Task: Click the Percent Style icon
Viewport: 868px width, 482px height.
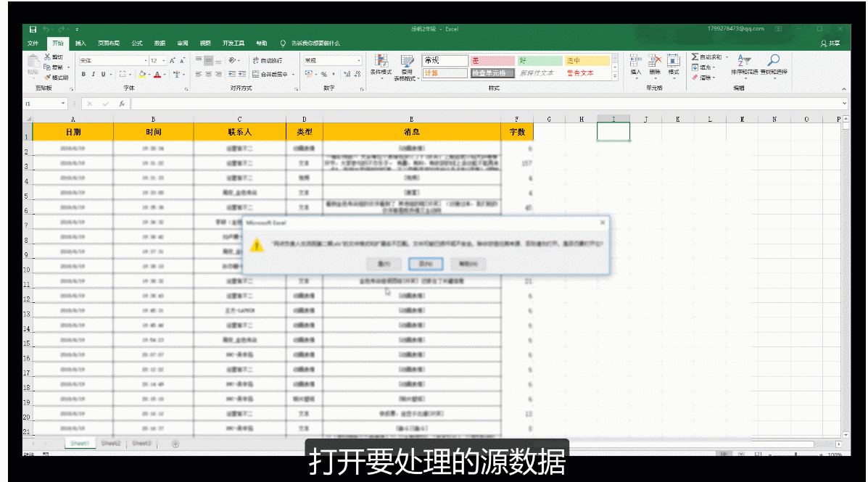Action: [324, 74]
